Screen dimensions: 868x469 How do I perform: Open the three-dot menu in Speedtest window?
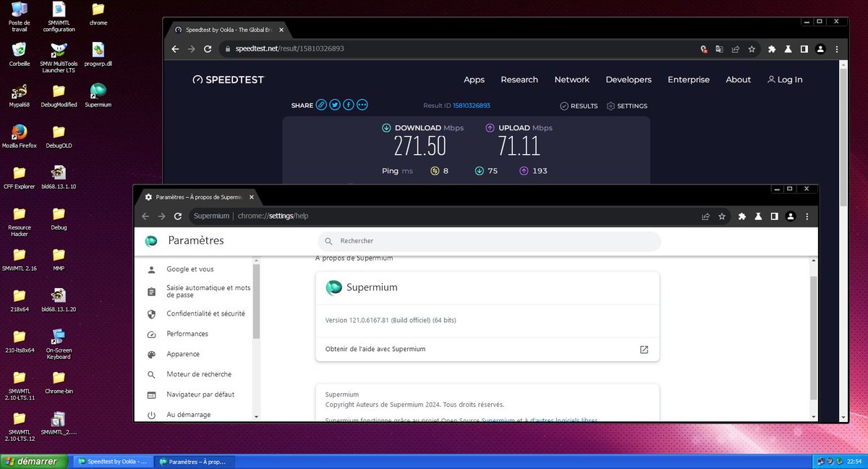point(836,49)
